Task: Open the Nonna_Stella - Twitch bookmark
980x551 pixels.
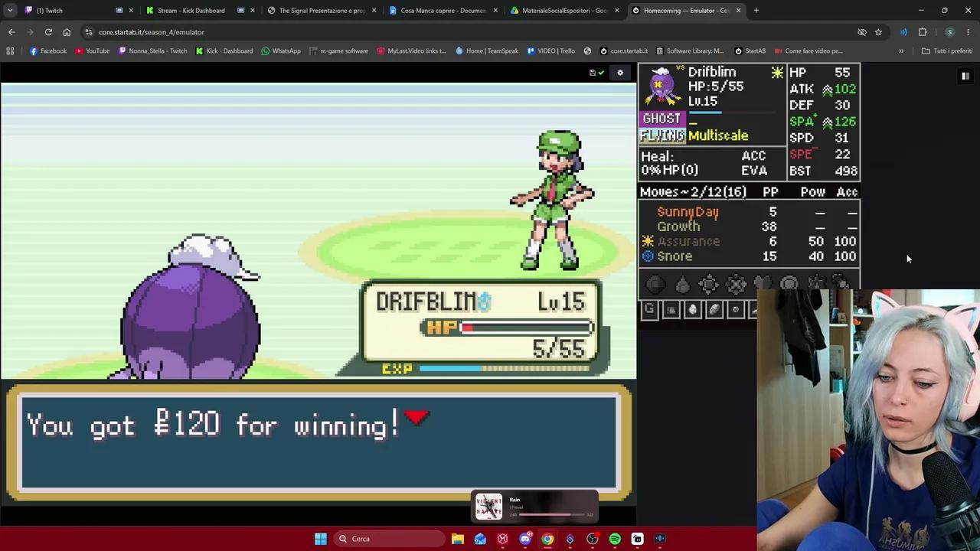Action: (152, 51)
